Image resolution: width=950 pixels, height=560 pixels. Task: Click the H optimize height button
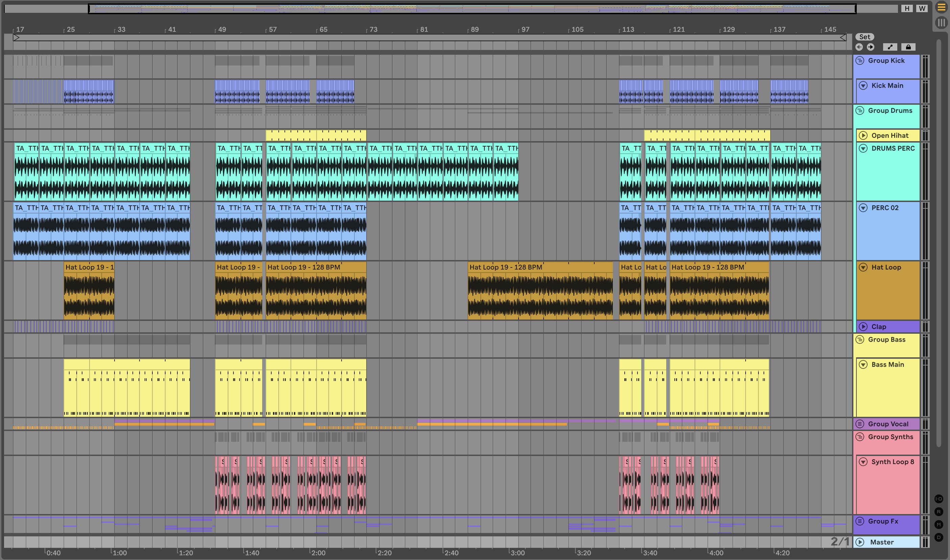click(x=907, y=8)
